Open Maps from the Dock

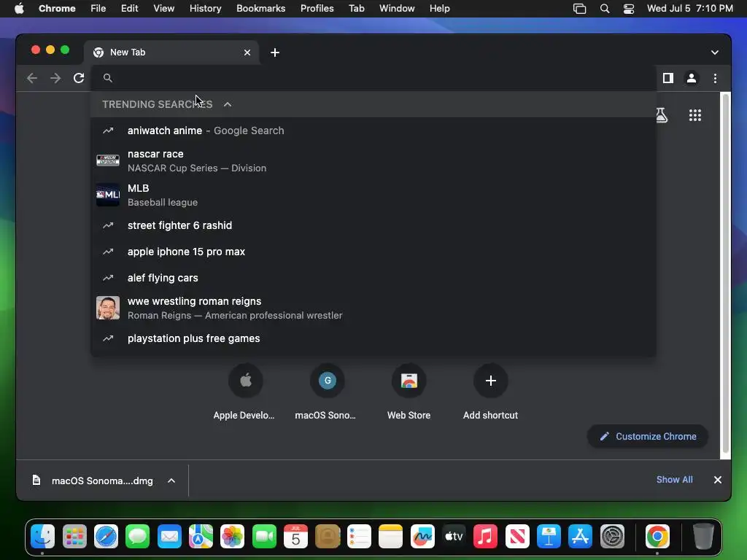coord(201,537)
